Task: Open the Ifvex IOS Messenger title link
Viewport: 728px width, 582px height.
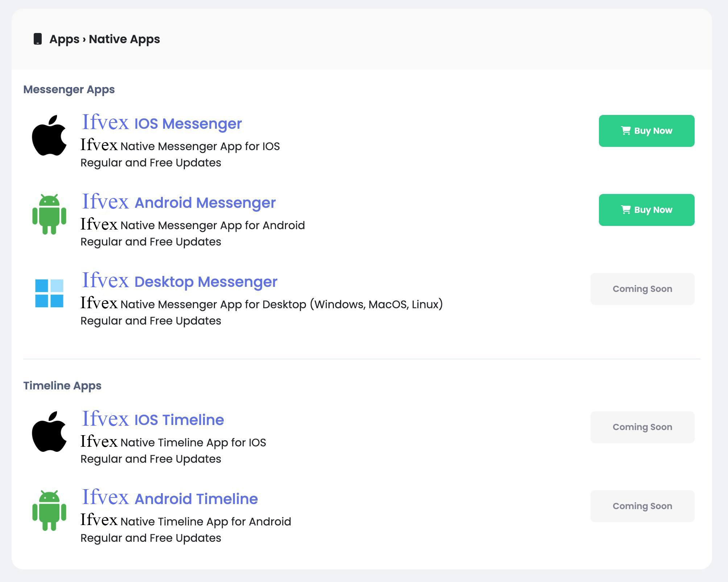Action: [162, 123]
